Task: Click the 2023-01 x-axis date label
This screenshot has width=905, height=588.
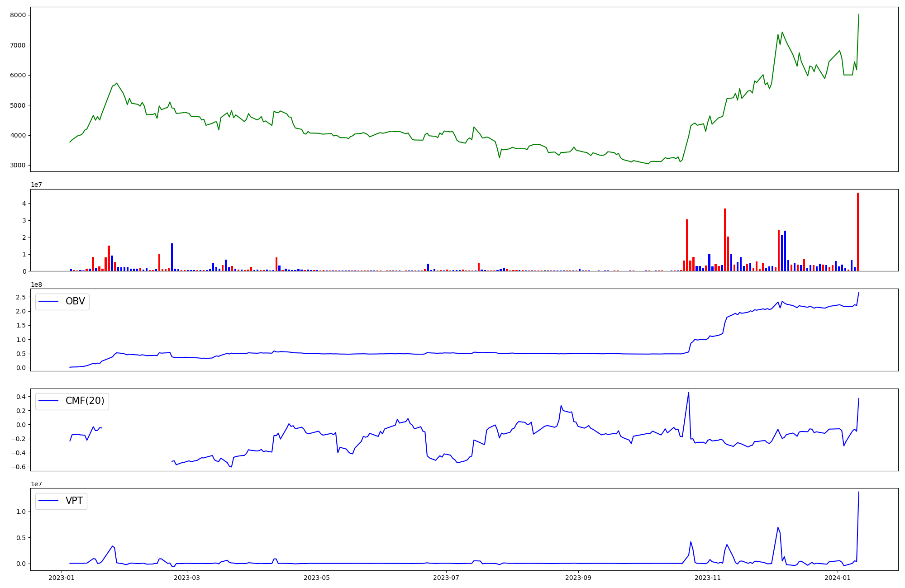Action: [x=61, y=578]
